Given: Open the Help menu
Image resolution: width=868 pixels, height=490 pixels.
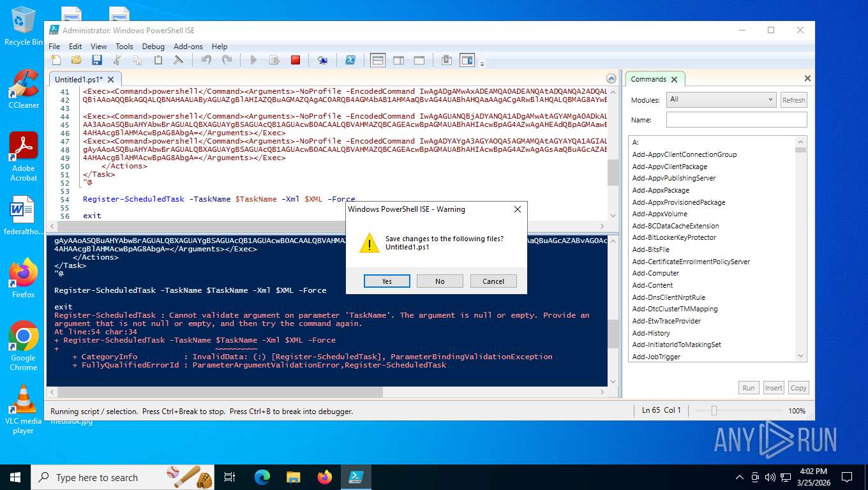Looking at the screenshot, I should pos(220,47).
